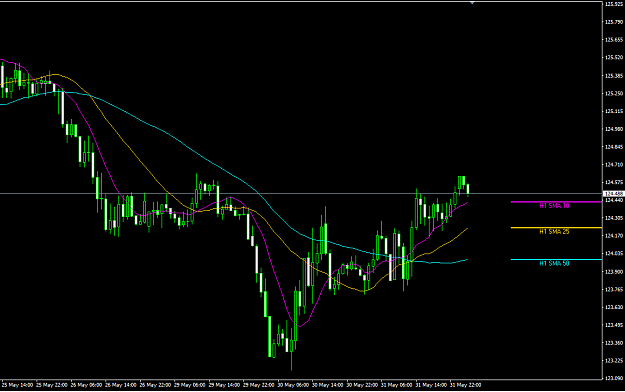
Task: Click the 125.655 value on price axis
Action: (614, 40)
